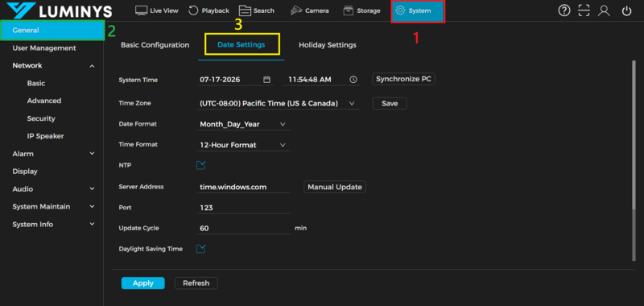Open the Search section
This screenshot has height=306, width=644.
pyautogui.click(x=257, y=10)
